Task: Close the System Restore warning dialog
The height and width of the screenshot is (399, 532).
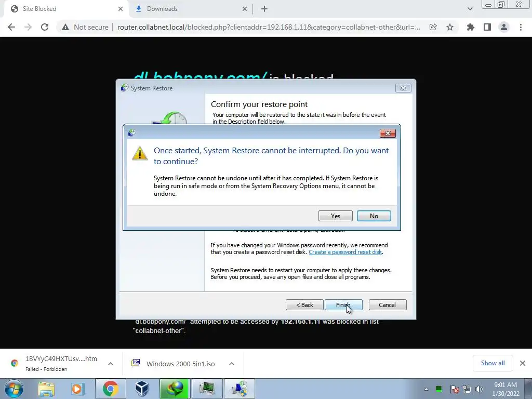Action: pyautogui.click(x=388, y=134)
